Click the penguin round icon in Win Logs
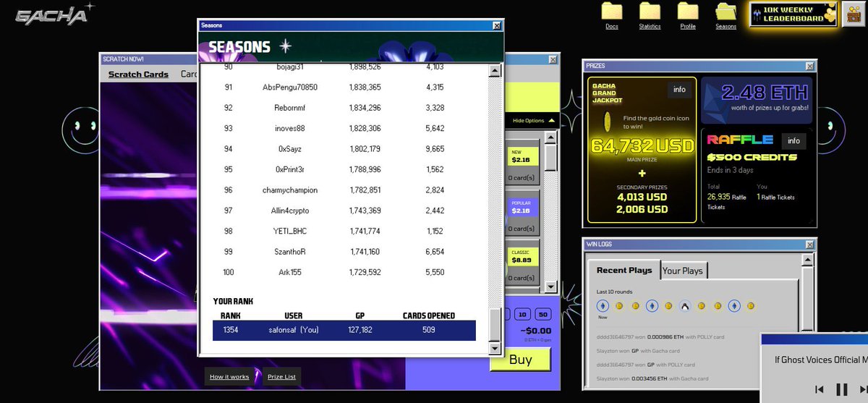The image size is (868, 403). coord(684,307)
